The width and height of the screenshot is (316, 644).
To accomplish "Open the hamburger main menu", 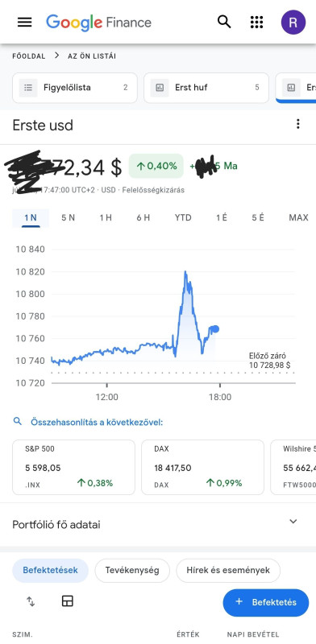I will (25, 23).
